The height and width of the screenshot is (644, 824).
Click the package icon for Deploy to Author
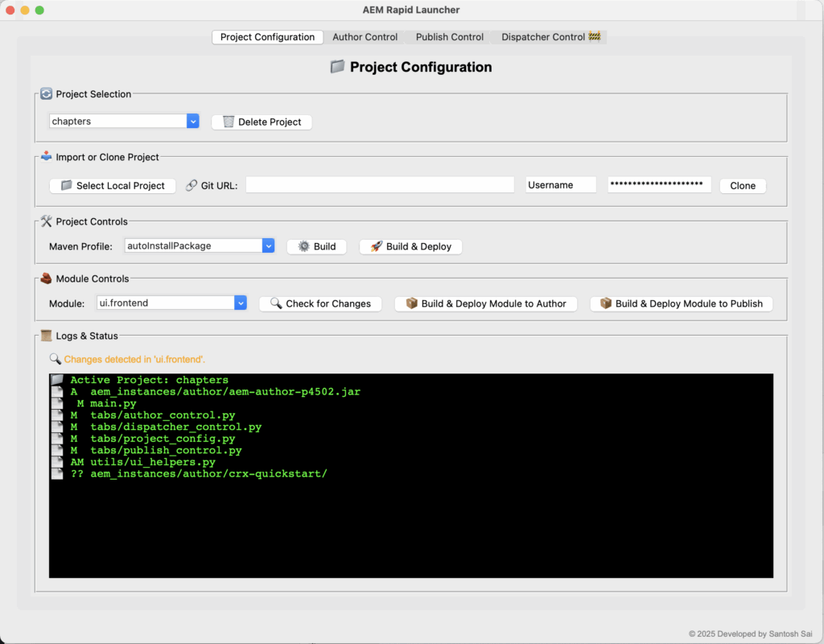click(x=412, y=303)
